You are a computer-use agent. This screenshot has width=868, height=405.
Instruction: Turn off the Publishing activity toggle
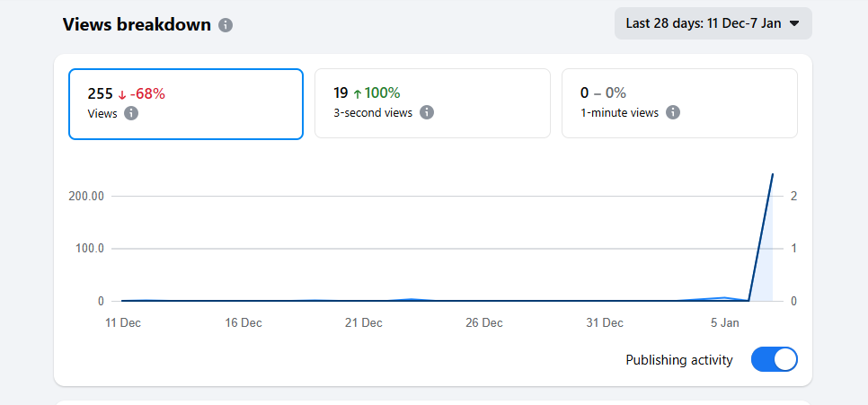tap(774, 360)
